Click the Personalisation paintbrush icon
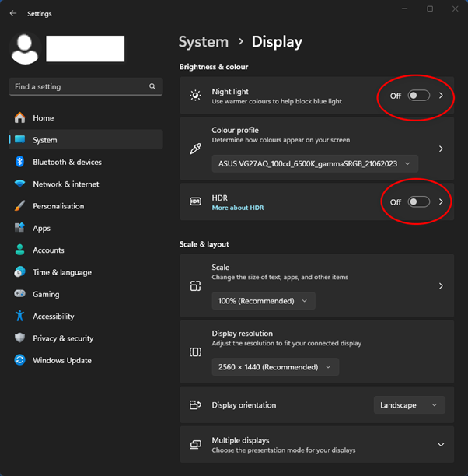 click(19, 206)
